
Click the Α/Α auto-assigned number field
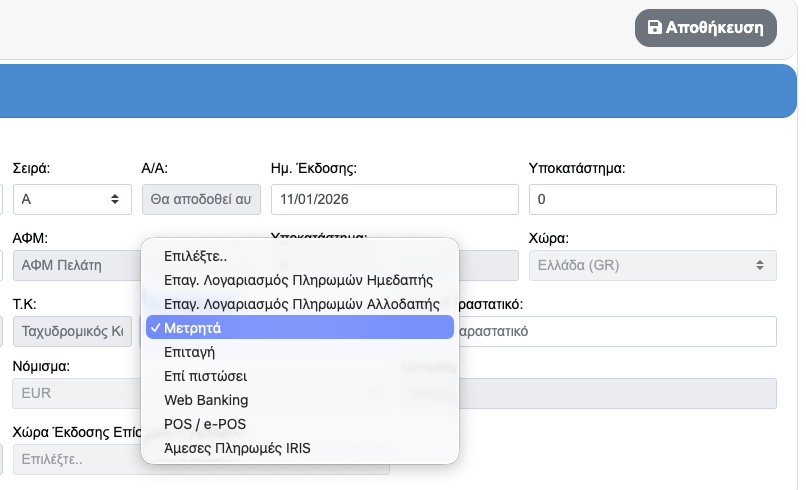201,199
